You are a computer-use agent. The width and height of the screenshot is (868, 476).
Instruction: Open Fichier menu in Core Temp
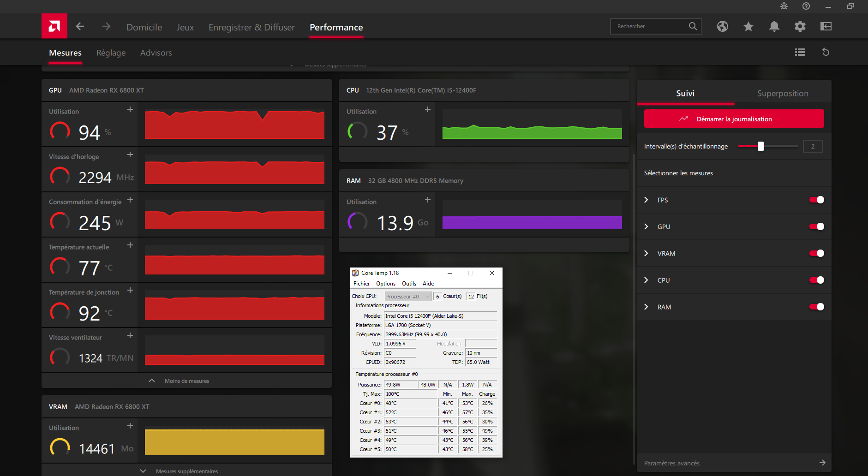coord(361,284)
